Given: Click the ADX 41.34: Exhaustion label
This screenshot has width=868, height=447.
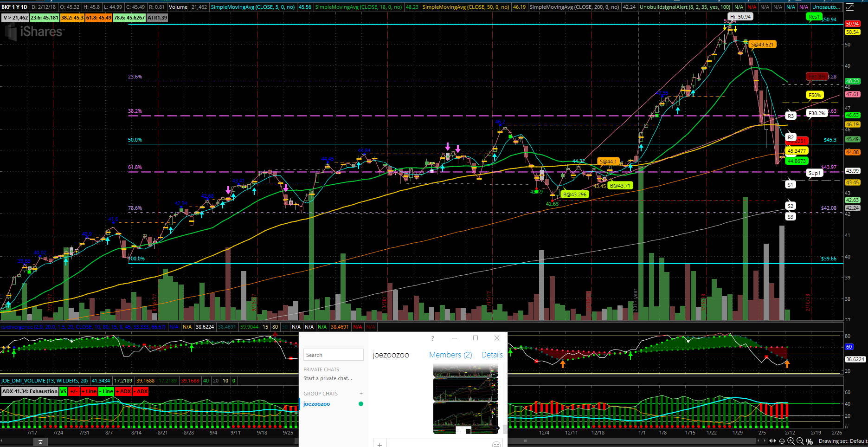Looking at the screenshot, I should point(30,391).
